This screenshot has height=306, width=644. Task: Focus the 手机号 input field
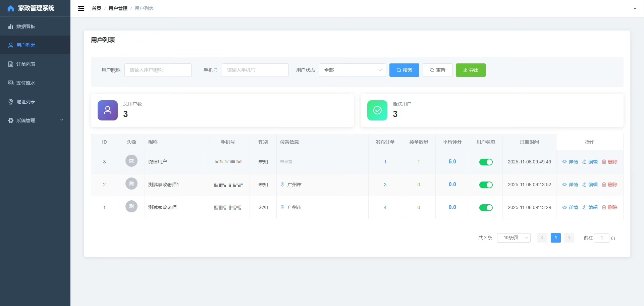pos(255,70)
